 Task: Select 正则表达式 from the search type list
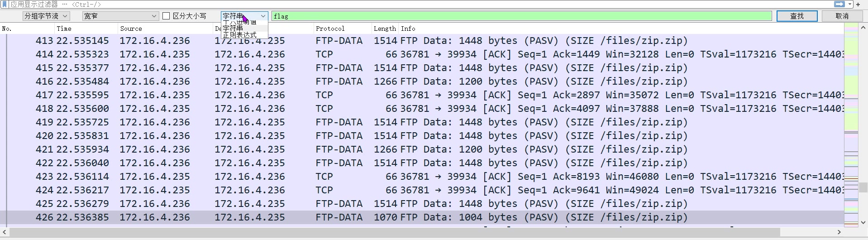(240, 35)
